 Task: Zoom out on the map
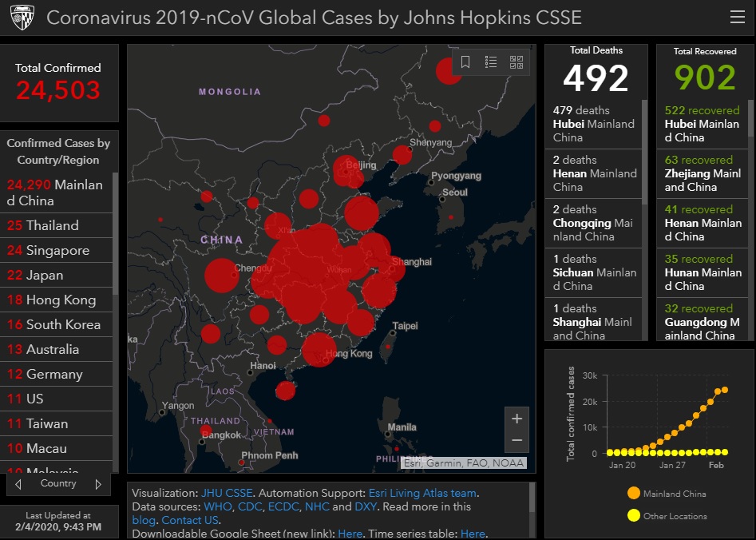[517, 441]
